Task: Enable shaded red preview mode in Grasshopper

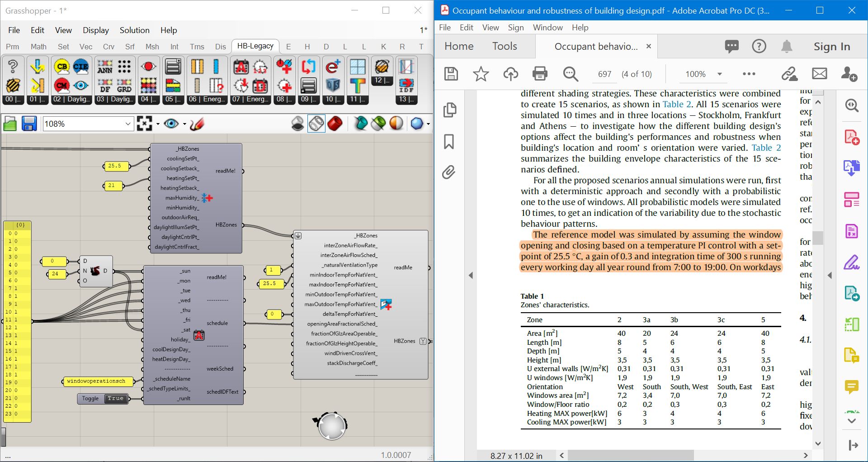Action: (335, 124)
